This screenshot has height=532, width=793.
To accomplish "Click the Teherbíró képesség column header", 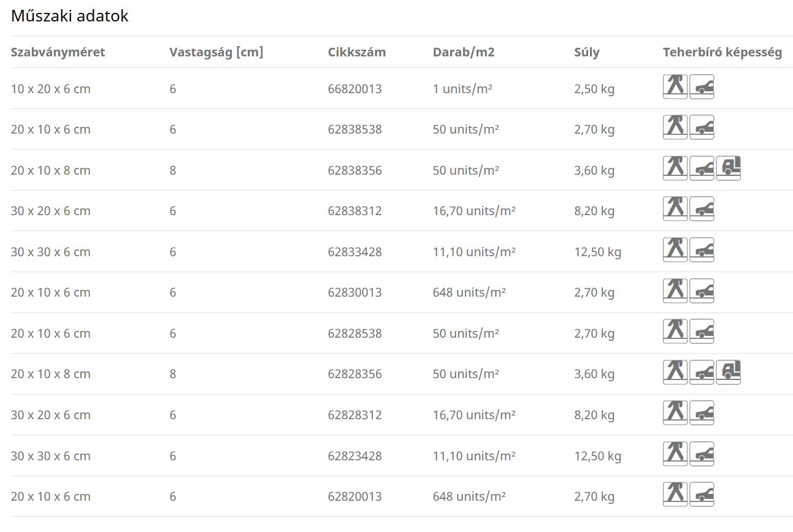I will (x=722, y=52).
